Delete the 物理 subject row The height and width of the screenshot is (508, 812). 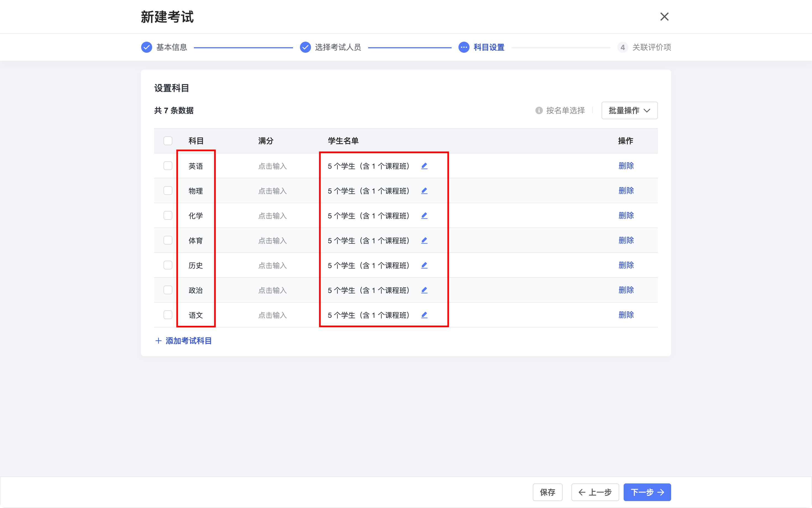626,190
